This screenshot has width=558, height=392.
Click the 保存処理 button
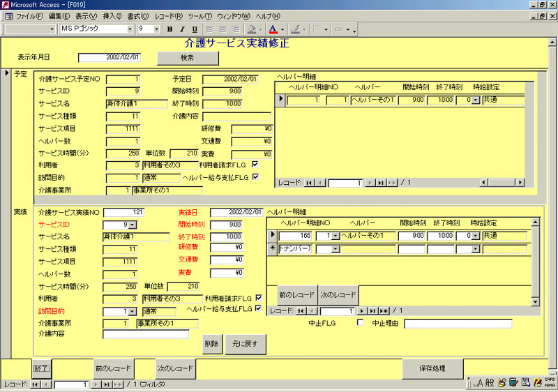point(432,368)
